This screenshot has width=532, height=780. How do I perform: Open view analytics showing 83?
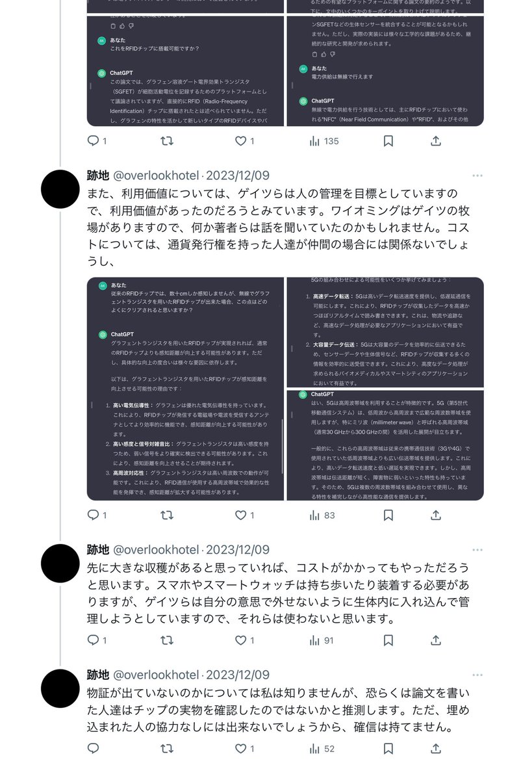click(x=322, y=515)
